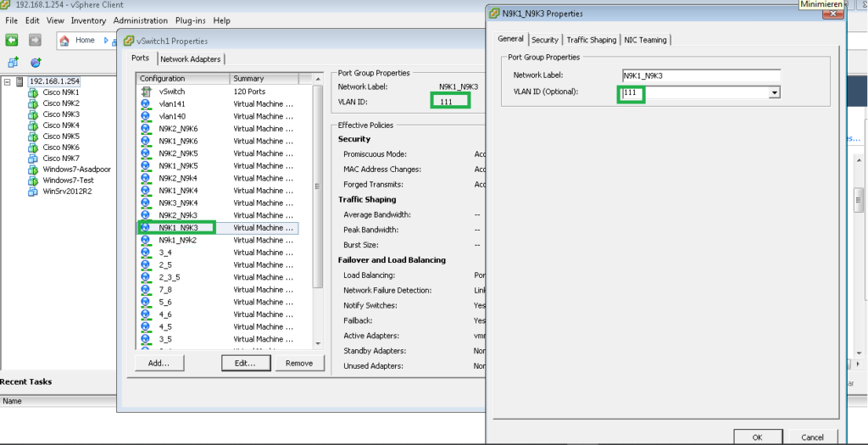868x445 pixels.
Task: Click the Configuration column header
Action: [183, 79]
